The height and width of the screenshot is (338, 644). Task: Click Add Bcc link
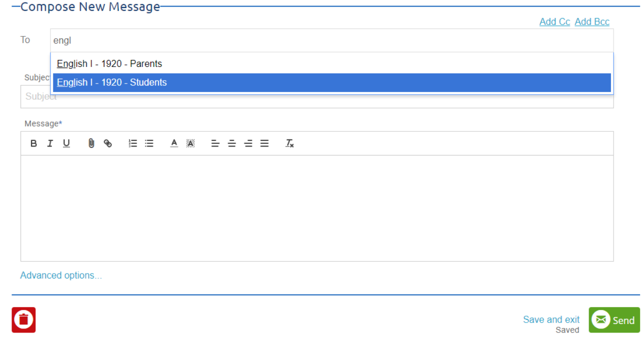592,21
